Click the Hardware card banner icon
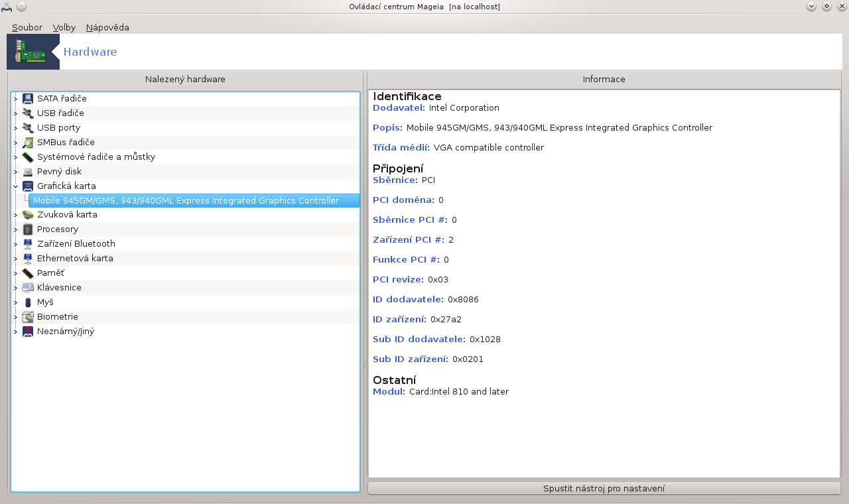849x504 pixels. [x=30, y=52]
